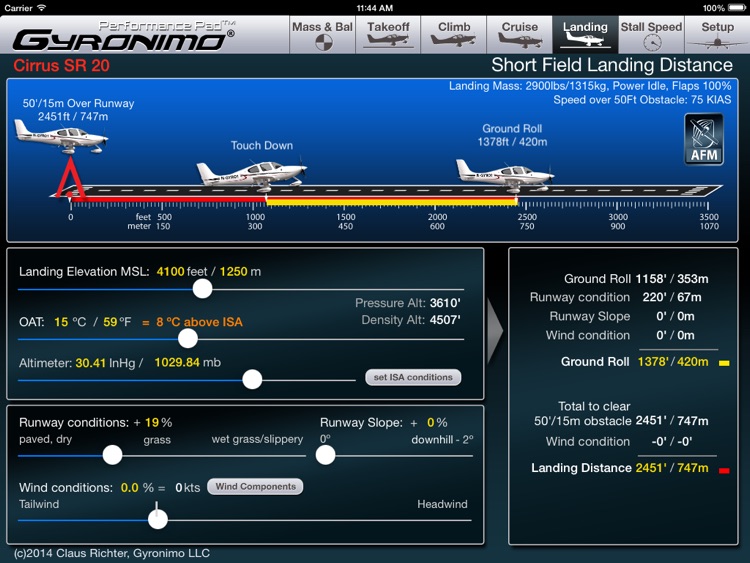Image resolution: width=750 pixels, height=563 pixels.
Task: Select the Landing tab
Action: 585,34
